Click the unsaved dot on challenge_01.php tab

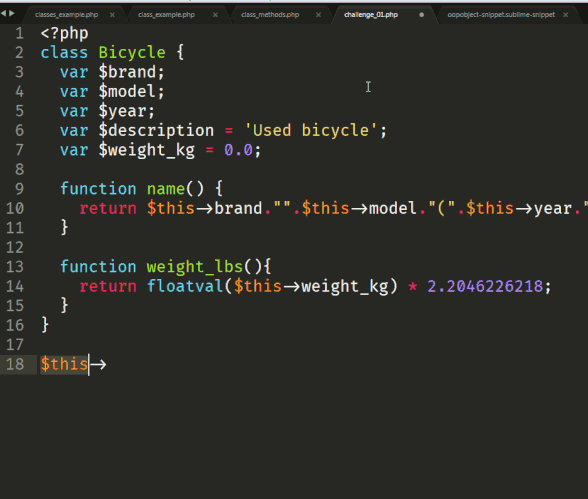pyautogui.click(x=422, y=15)
